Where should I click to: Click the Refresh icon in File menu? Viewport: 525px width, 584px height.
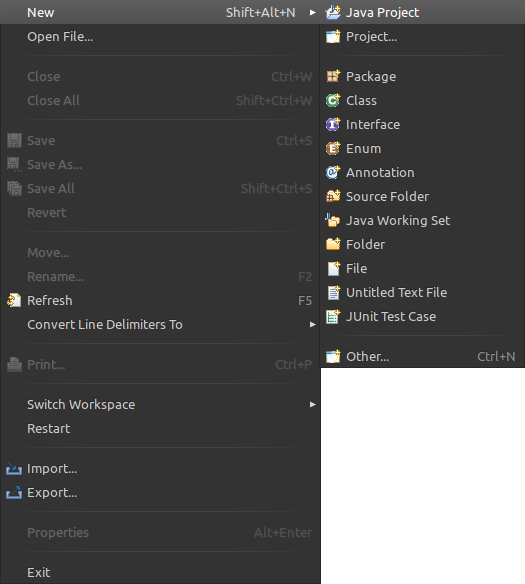pyautogui.click(x=14, y=301)
